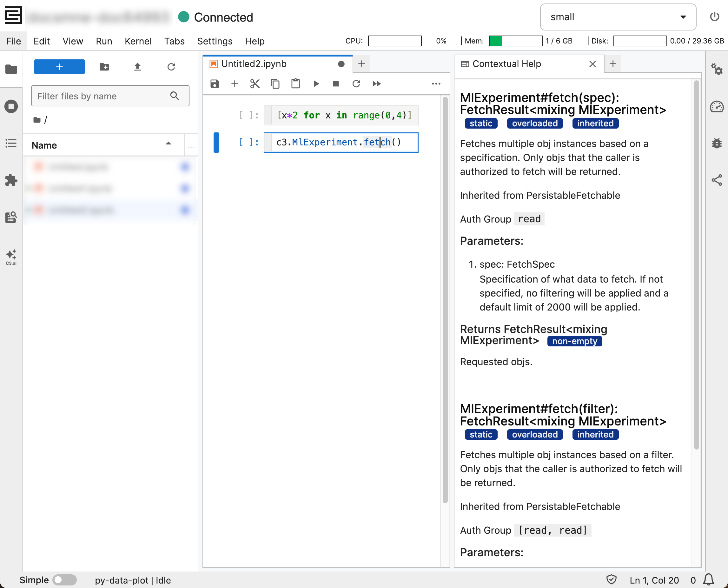Save the notebook with the floppy disk icon
The height and width of the screenshot is (588, 728).
pyautogui.click(x=215, y=84)
